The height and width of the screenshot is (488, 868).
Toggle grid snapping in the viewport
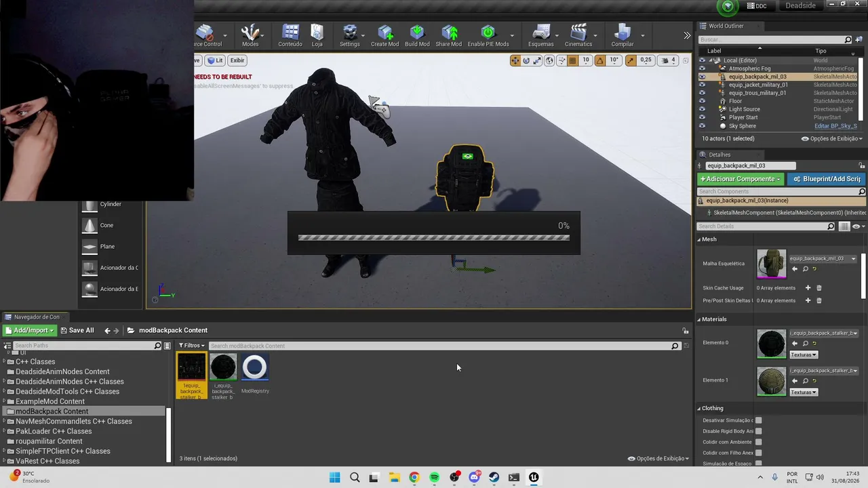(x=572, y=60)
